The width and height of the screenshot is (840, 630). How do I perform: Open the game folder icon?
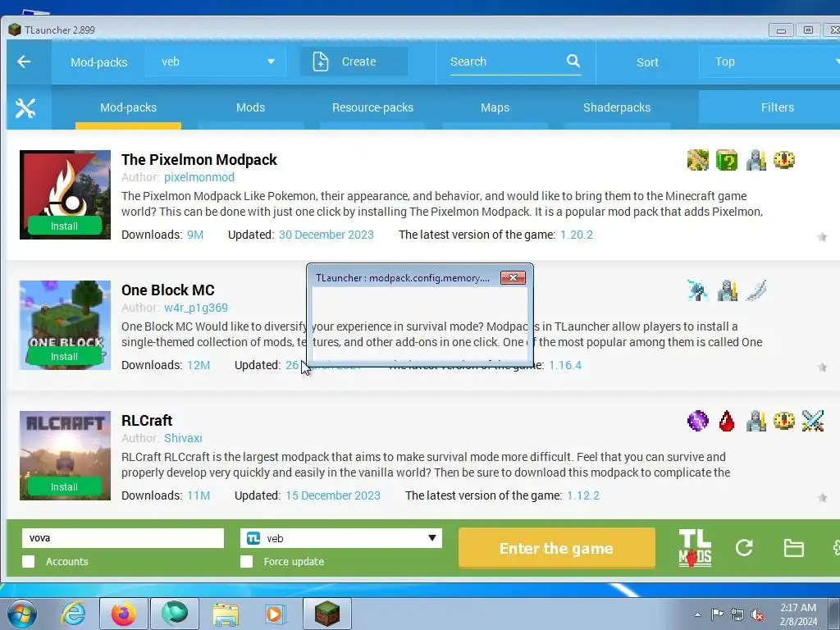click(x=793, y=548)
